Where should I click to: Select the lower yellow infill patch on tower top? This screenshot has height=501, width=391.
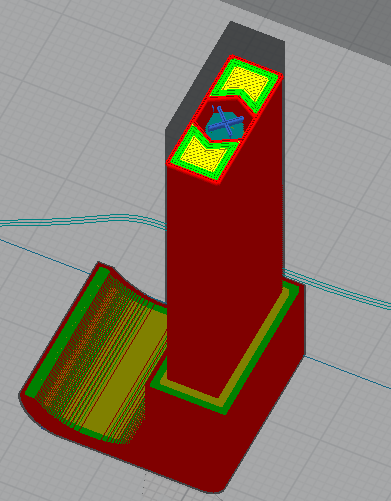[x=204, y=154]
